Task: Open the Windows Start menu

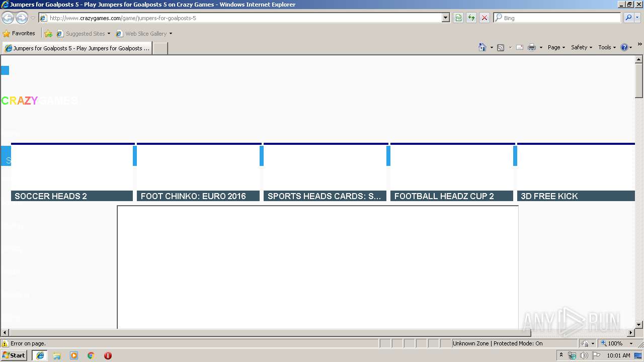Action: tap(14, 355)
